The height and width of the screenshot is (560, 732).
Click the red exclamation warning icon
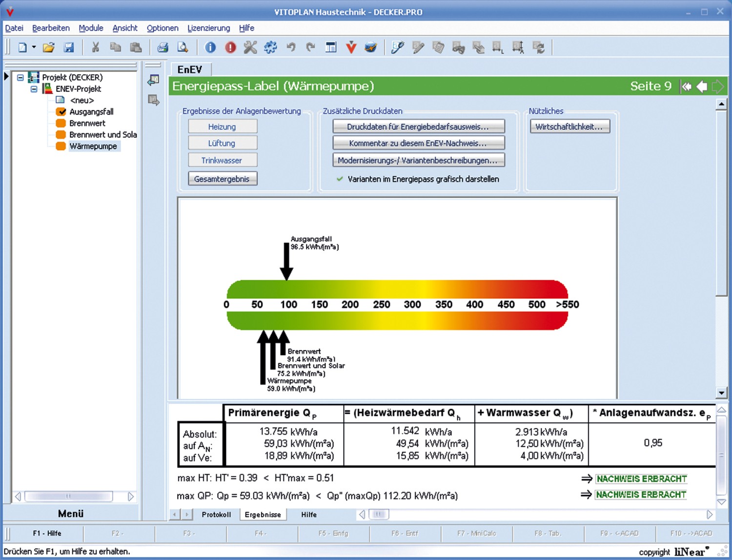point(230,47)
